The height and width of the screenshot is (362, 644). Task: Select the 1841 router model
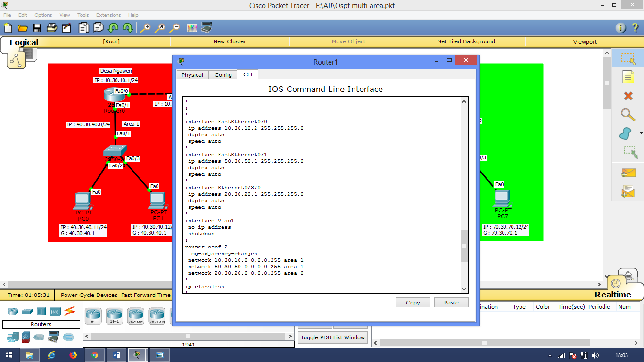[x=93, y=315]
